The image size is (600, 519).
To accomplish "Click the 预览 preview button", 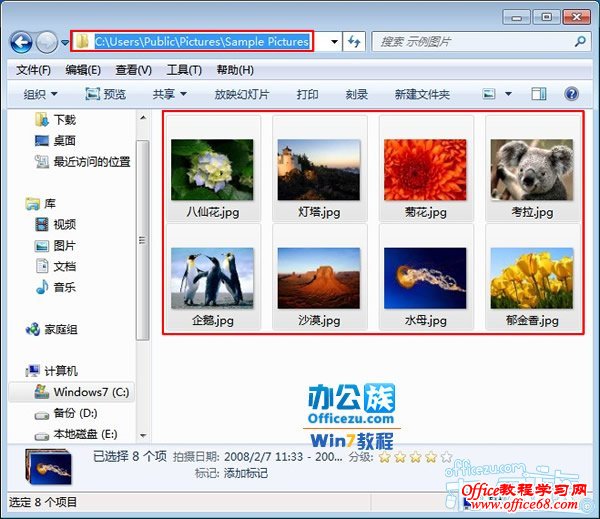I will 106,94.
